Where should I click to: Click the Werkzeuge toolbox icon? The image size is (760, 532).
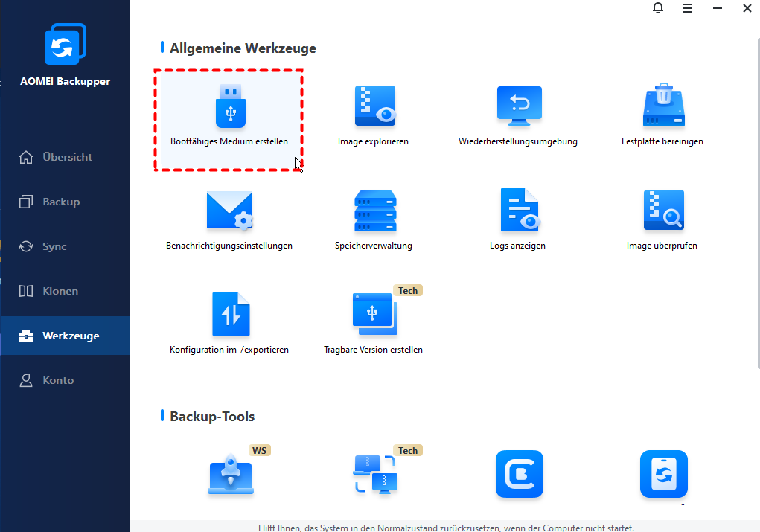pyautogui.click(x=26, y=336)
